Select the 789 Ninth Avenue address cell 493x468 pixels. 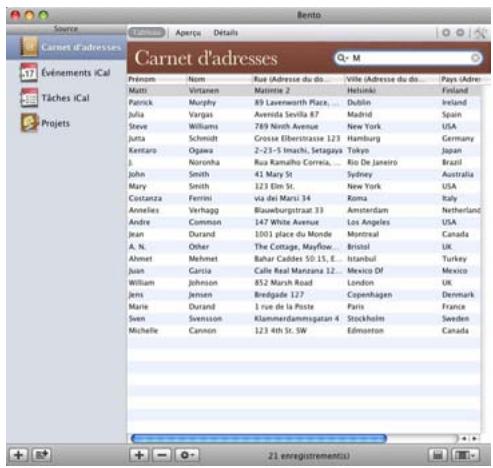pos(286,126)
